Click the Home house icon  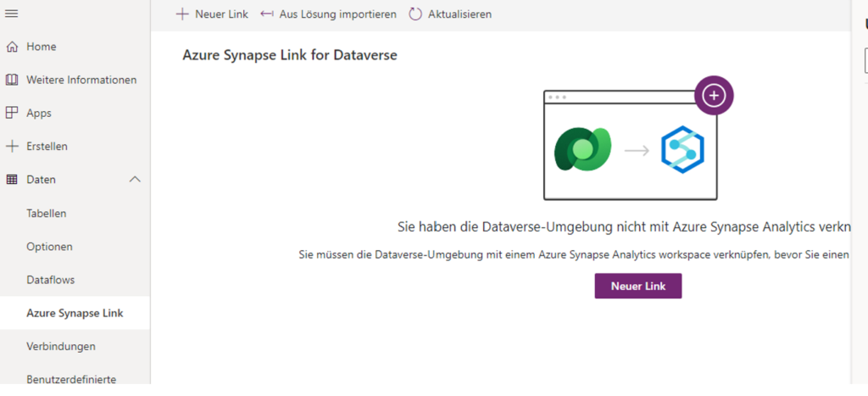pos(12,47)
